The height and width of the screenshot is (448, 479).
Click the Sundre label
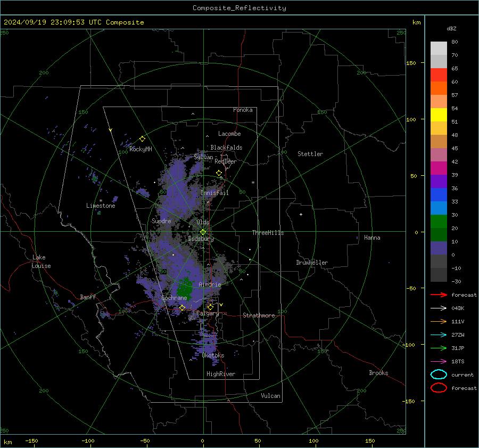click(161, 221)
